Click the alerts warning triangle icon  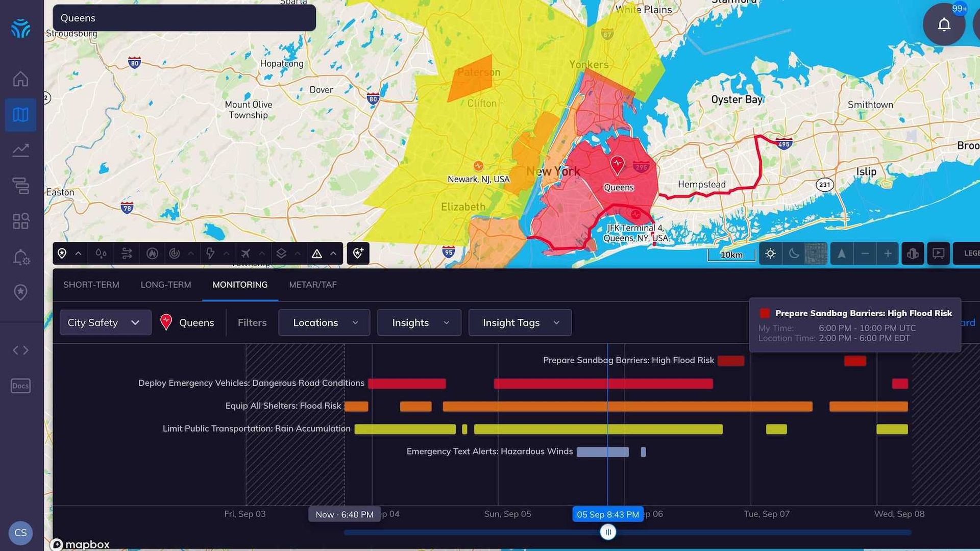click(316, 254)
